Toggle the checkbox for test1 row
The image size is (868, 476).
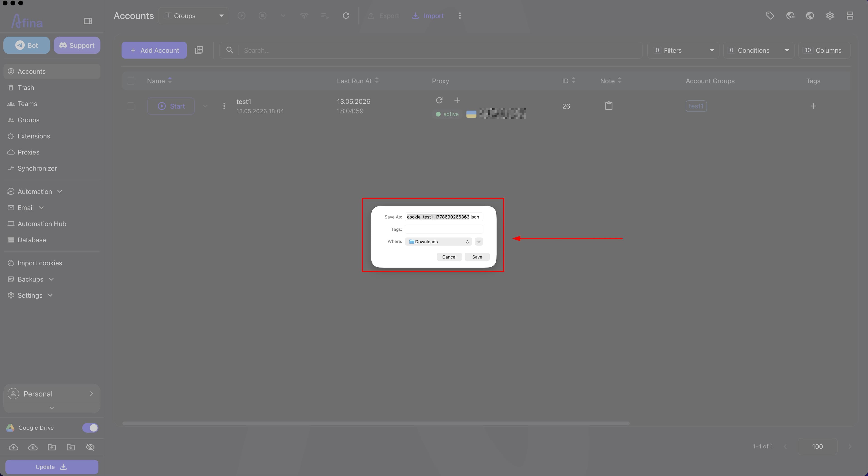click(130, 106)
